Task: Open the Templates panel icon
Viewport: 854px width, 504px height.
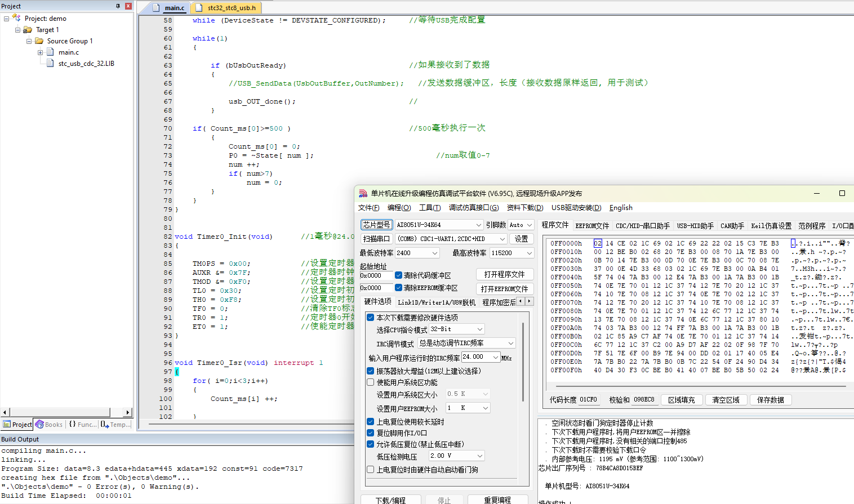Action: [105, 425]
